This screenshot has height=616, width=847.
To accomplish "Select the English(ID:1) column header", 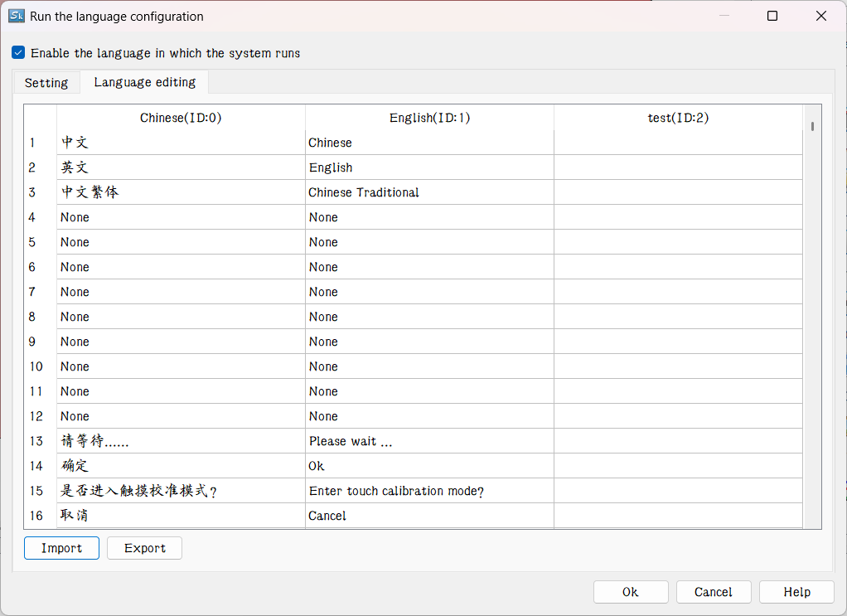I will click(429, 118).
